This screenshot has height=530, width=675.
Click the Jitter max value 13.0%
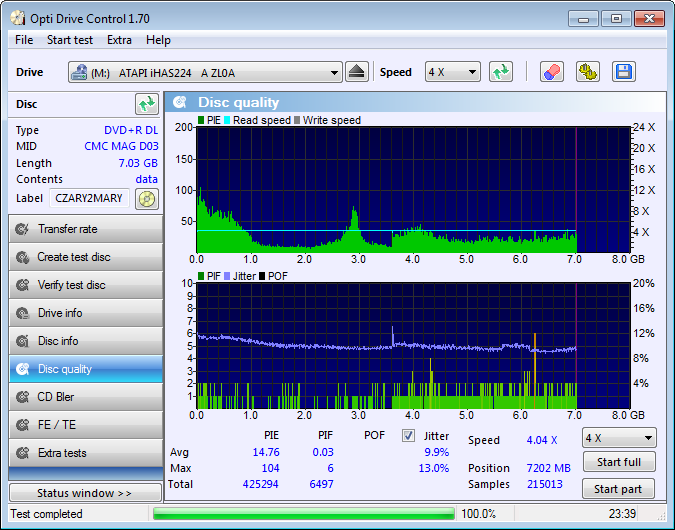point(434,468)
